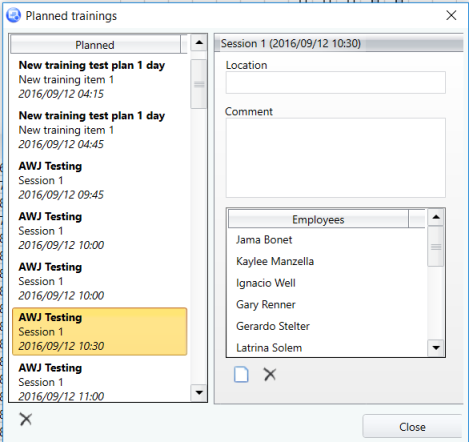Click the new employee document icon

click(x=241, y=374)
